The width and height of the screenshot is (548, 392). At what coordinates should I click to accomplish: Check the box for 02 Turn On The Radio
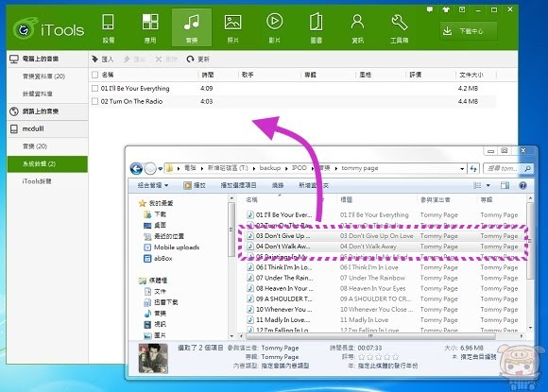[x=94, y=101]
